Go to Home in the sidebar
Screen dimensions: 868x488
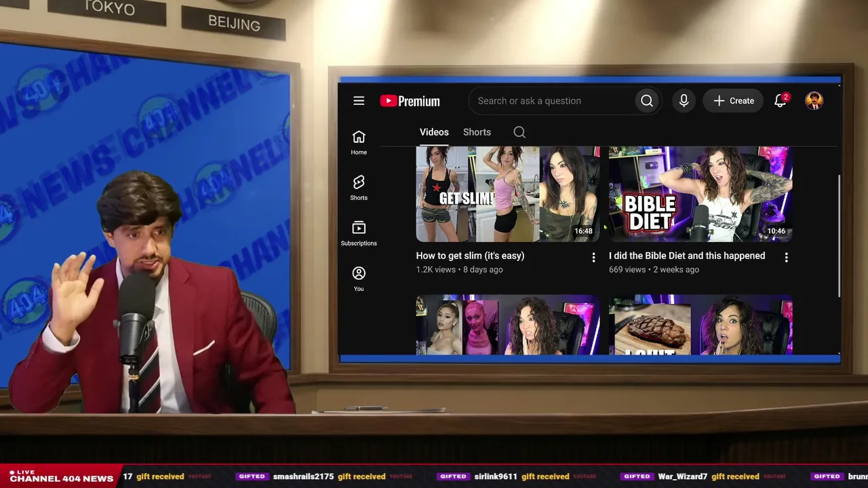click(359, 143)
